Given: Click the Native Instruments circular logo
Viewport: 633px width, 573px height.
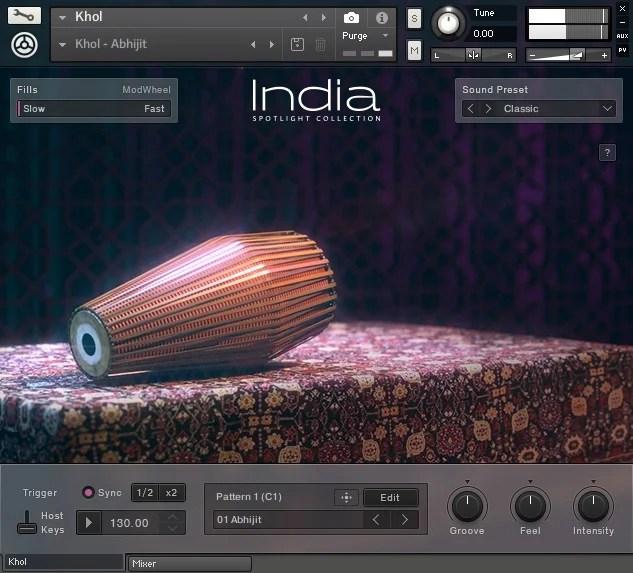Looking at the screenshot, I should coord(24,44).
